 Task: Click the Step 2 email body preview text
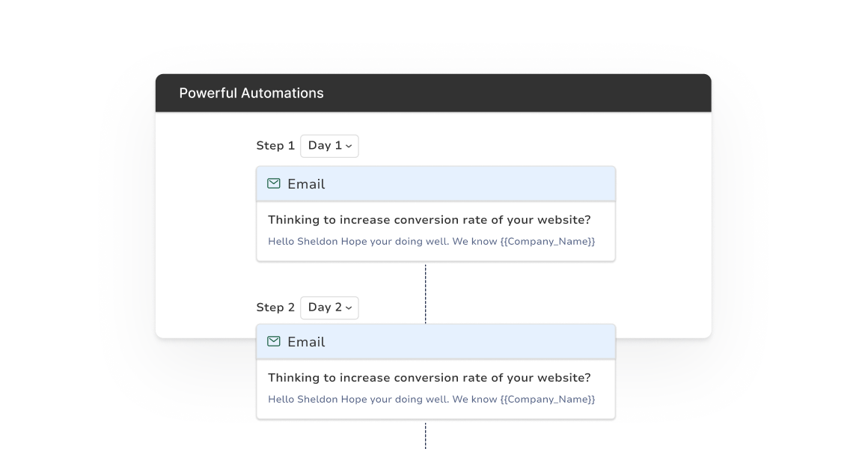click(x=431, y=399)
